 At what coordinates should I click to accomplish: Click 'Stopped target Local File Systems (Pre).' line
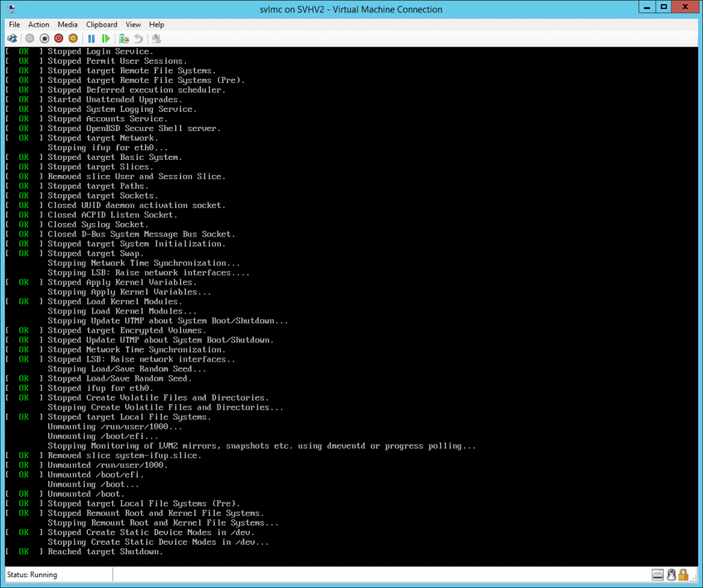click(x=144, y=504)
